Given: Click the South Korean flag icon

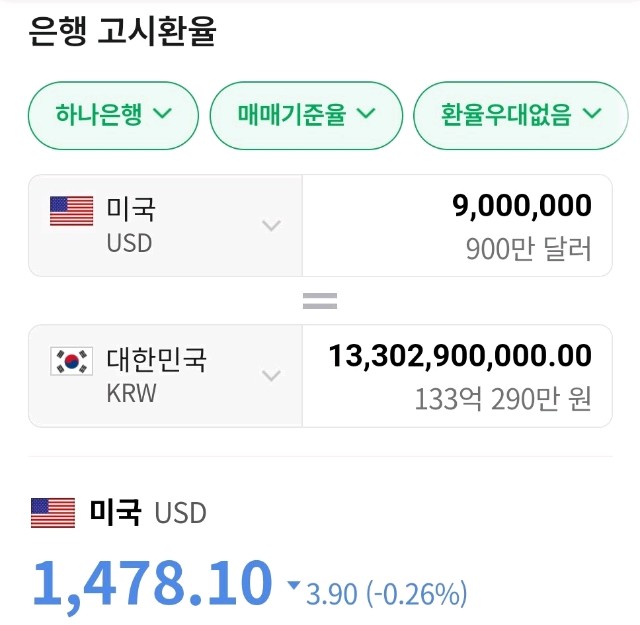Looking at the screenshot, I should [71, 361].
